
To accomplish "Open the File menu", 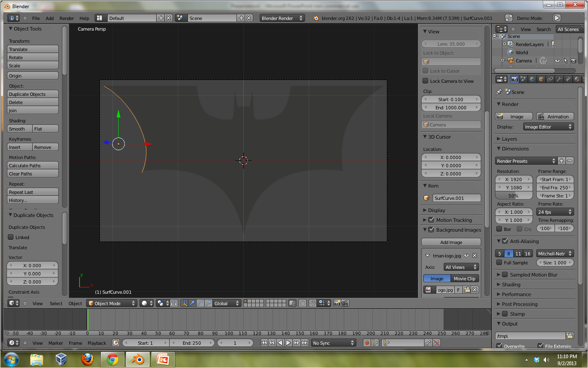I will tap(36, 18).
